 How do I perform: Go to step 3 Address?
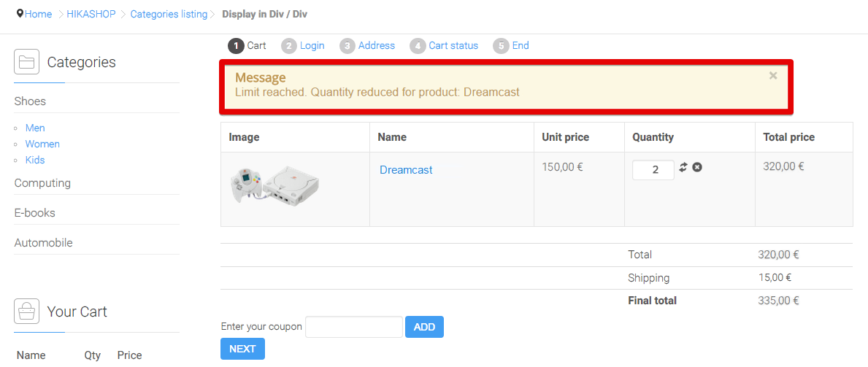pyautogui.click(x=368, y=46)
